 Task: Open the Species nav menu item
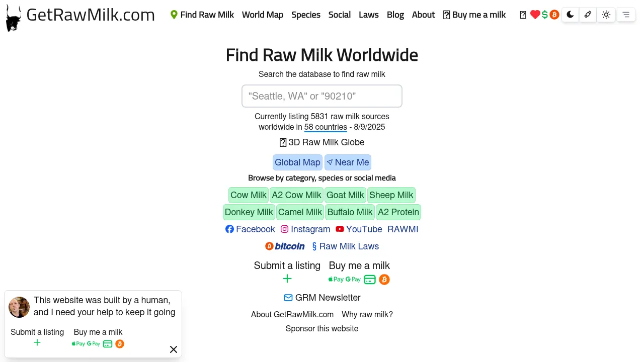pos(306,15)
